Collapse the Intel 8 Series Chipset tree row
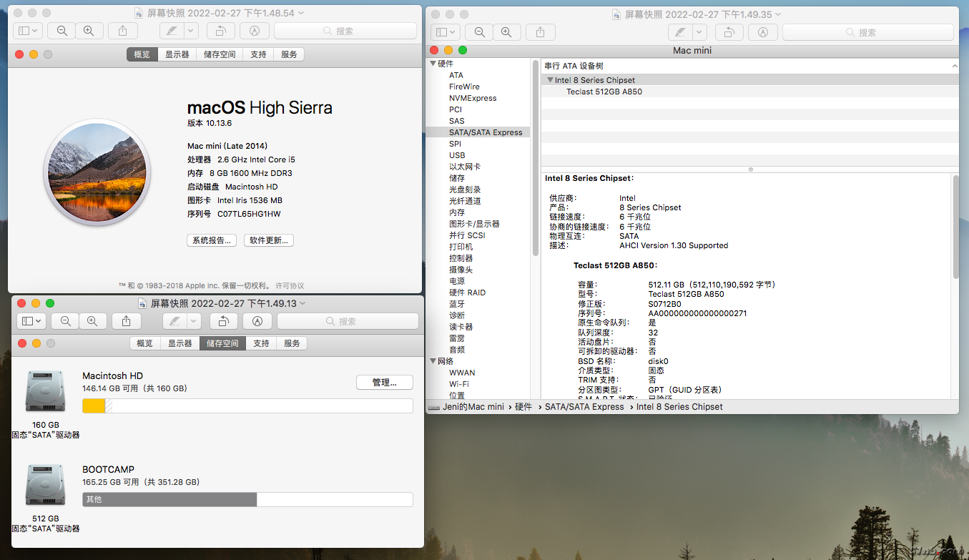 [x=550, y=80]
